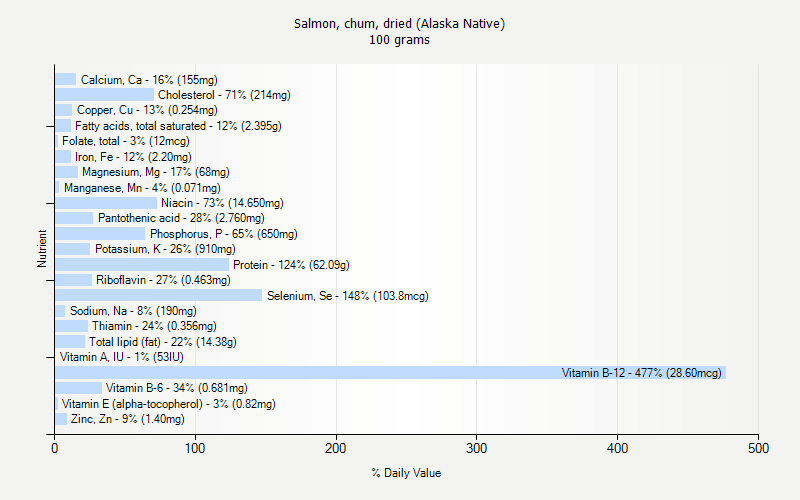Select the 'Vitamin B-6 - 34% (0.681mg)' label
The image size is (800, 500).
(177, 388)
